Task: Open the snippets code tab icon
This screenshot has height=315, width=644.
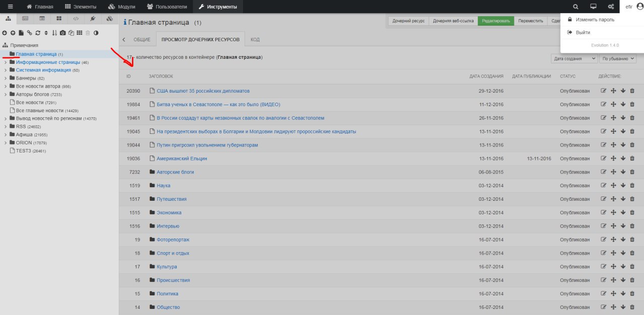Action: click(76, 19)
